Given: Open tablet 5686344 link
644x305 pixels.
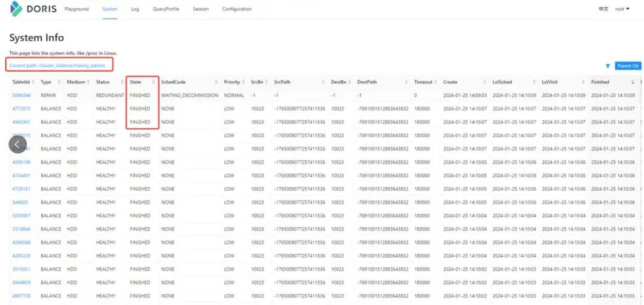Looking at the screenshot, I should click(21, 95).
